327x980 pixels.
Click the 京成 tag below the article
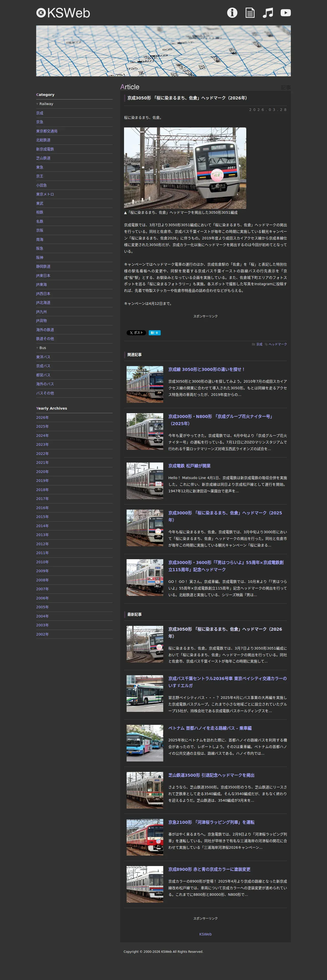[x=259, y=344]
